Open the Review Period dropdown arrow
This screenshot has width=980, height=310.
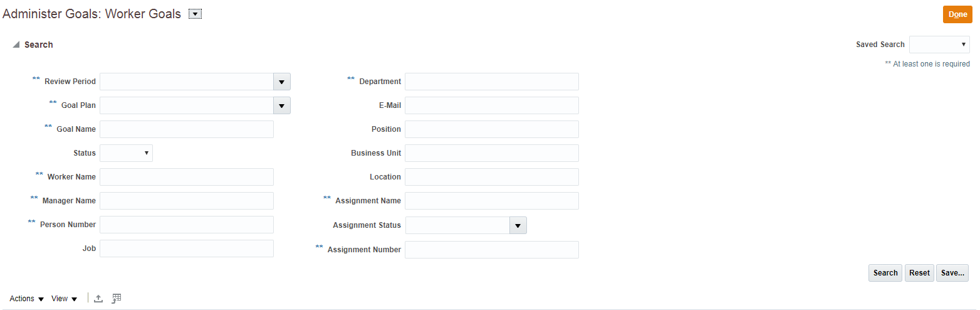click(281, 82)
